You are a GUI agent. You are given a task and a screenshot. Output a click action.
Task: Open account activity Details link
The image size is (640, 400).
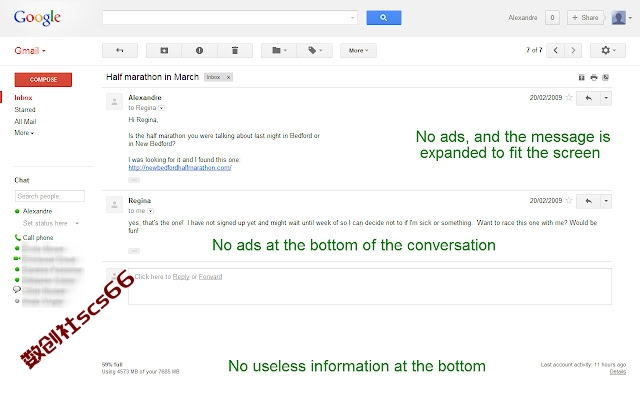[618, 371]
